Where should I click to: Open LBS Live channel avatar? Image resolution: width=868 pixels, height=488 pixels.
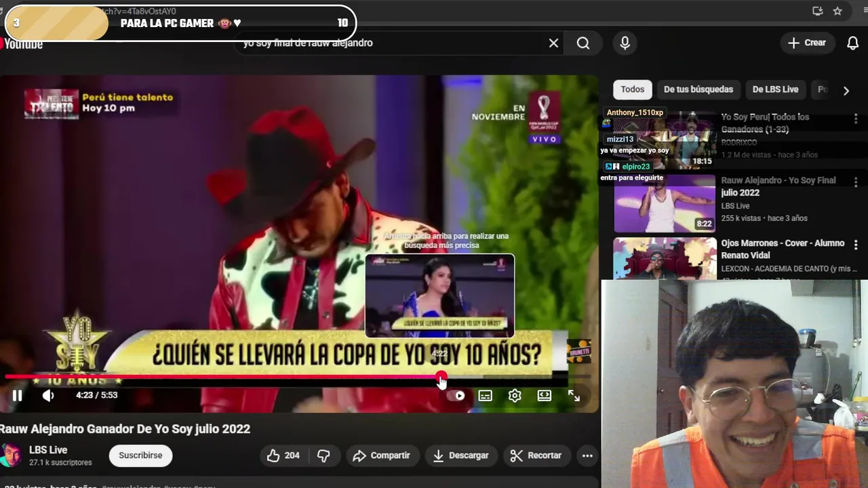tap(11, 455)
